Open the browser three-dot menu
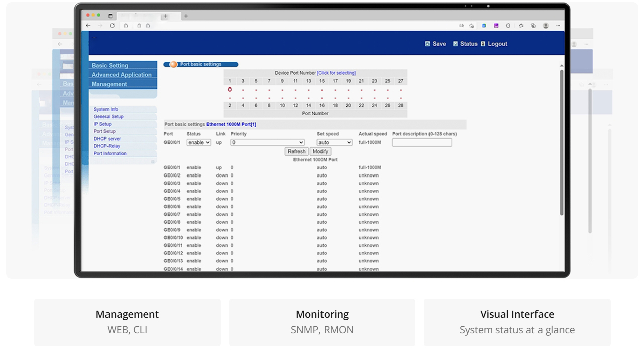This screenshot has height=353, width=644. (558, 25)
